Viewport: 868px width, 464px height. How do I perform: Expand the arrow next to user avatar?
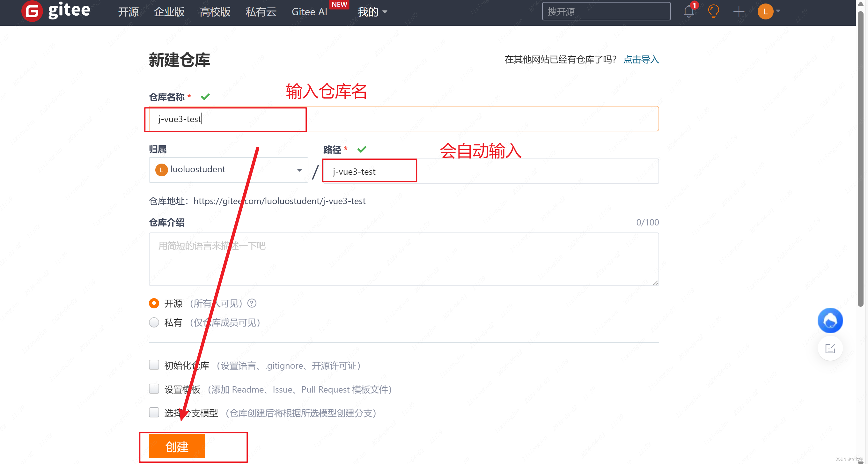pyautogui.click(x=778, y=11)
